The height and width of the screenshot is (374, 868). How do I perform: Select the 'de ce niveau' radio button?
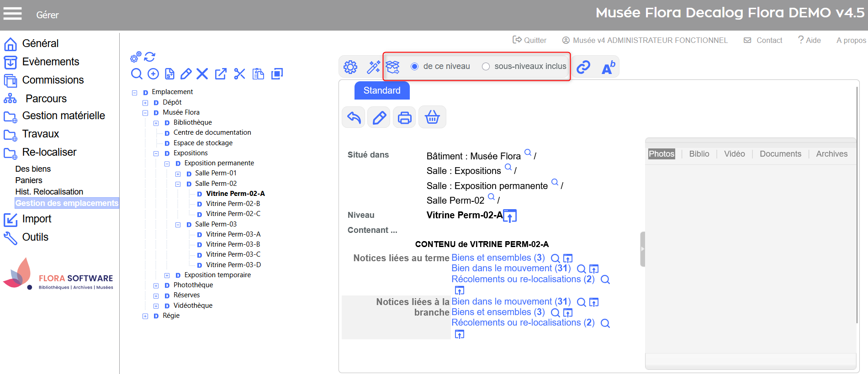pyautogui.click(x=415, y=67)
